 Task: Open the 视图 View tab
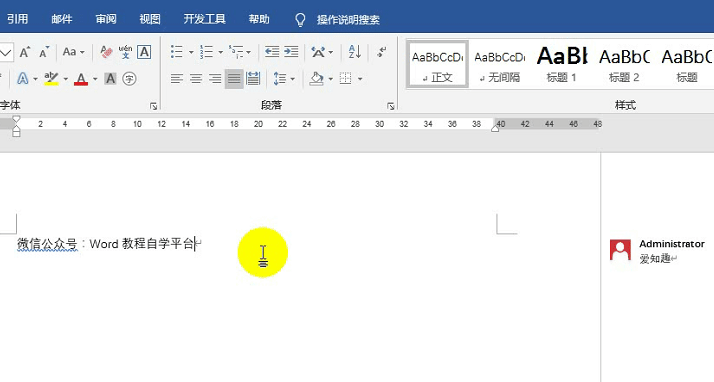150,19
